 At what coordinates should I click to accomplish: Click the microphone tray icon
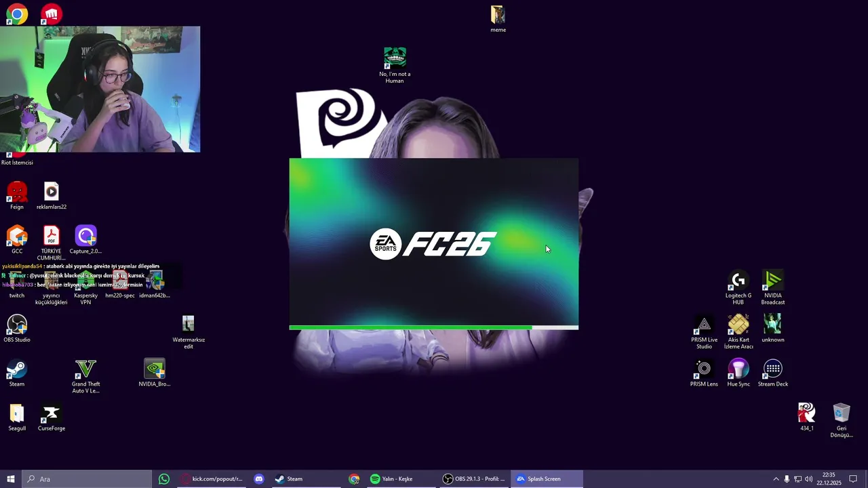787,479
